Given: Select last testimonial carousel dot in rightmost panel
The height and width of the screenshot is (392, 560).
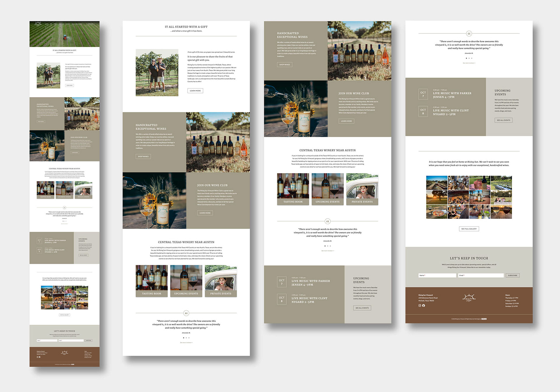Looking at the screenshot, I should [x=472, y=58].
